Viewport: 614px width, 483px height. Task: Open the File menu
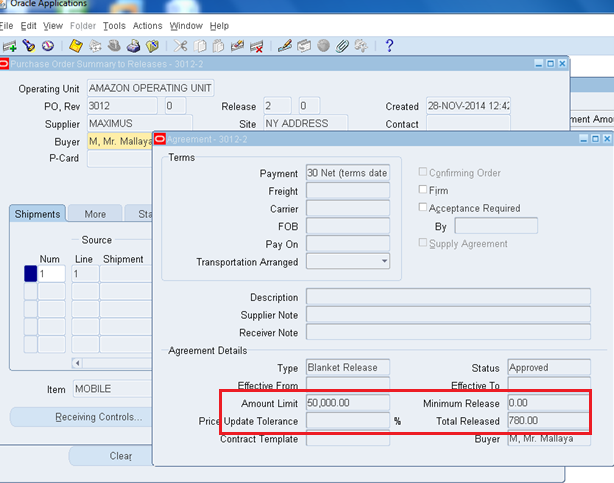(x=7, y=26)
